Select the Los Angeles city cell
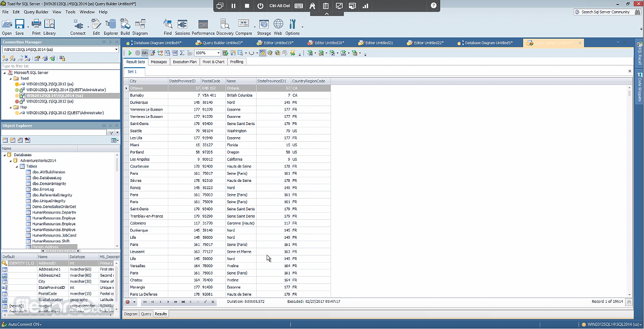This screenshot has width=644, height=329. coord(148,159)
